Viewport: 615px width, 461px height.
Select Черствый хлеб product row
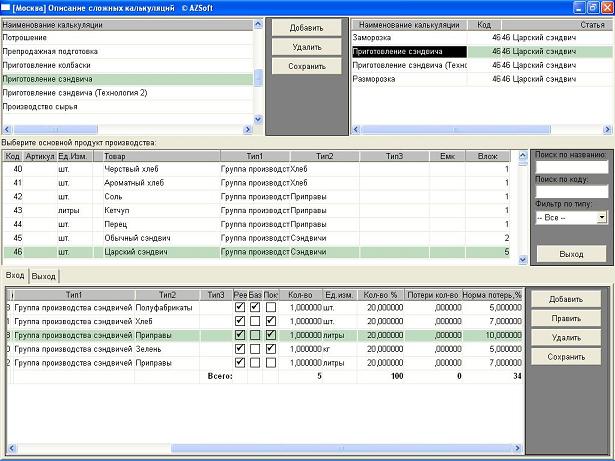[257, 169]
